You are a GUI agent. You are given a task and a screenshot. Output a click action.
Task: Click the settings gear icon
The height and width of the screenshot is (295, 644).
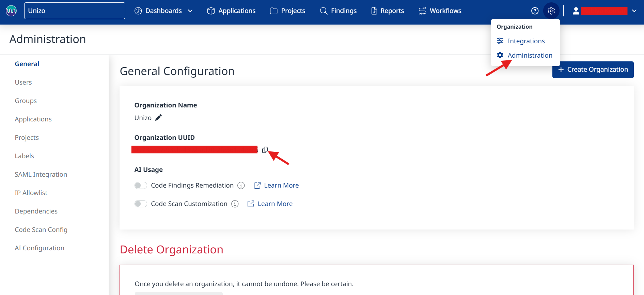[551, 11]
